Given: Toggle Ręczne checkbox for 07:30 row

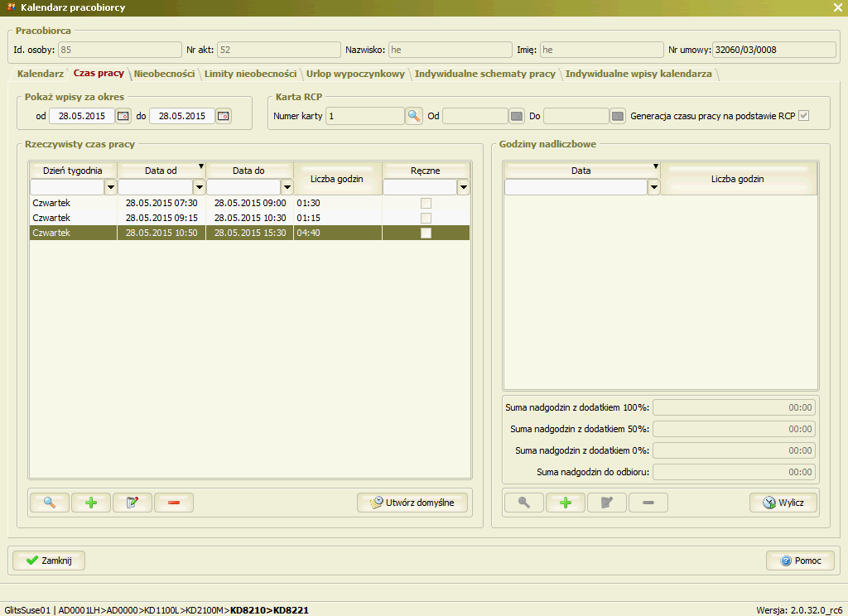Looking at the screenshot, I should [426, 204].
